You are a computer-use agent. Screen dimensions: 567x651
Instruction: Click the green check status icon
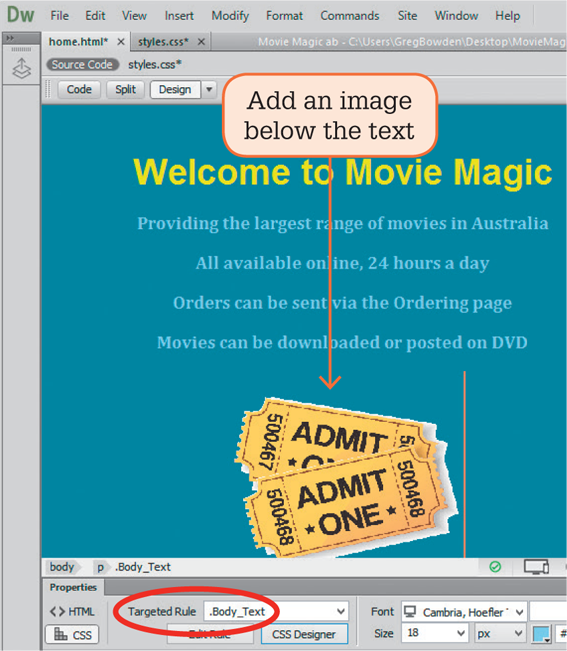(495, 567)
